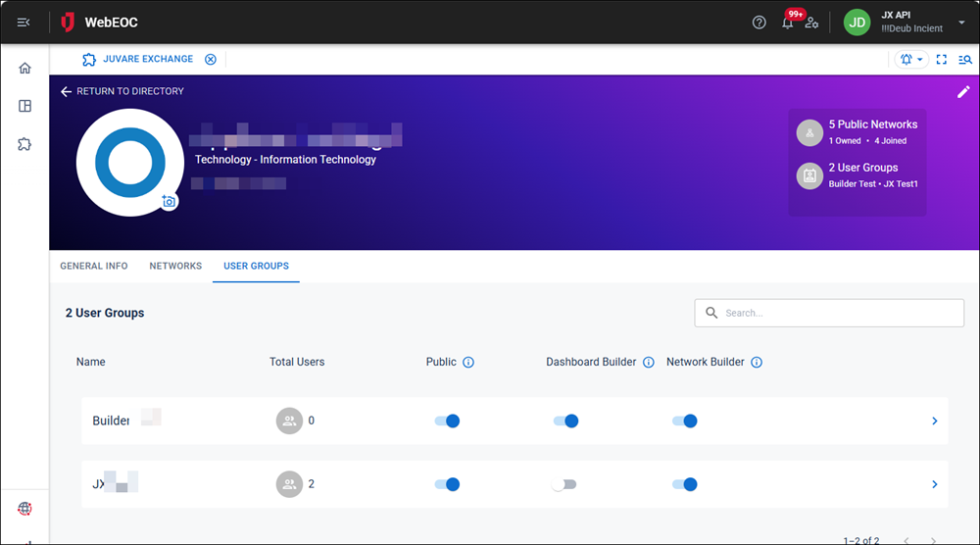Click the WebEOC shield logo
980x545 pixels.
point(68,23)
